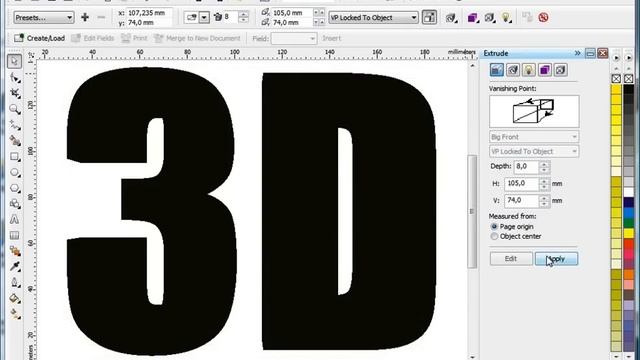Open Extrude Rotation tab in docker
Image resolution: width=640 pixels, height=360 pixels.
[x=513, y=70]
